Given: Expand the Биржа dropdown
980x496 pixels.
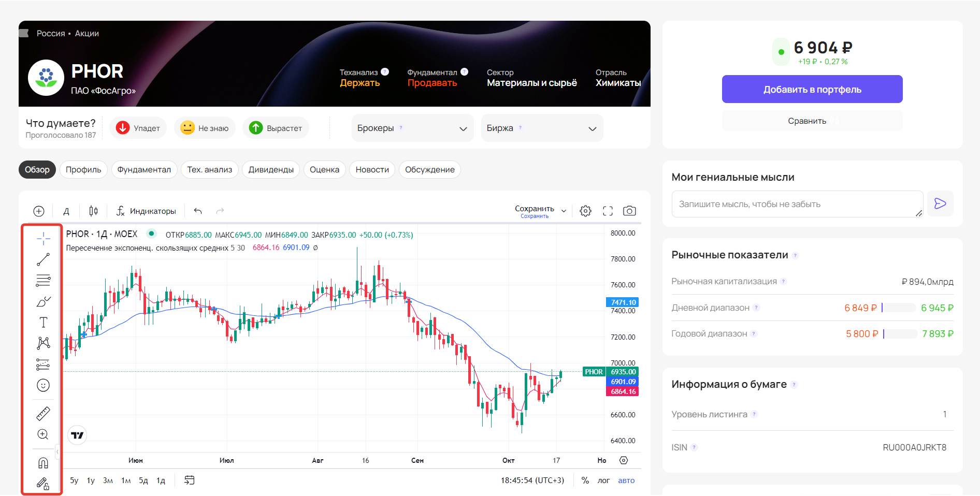Looking at the screenshot, I should (542, 128).
